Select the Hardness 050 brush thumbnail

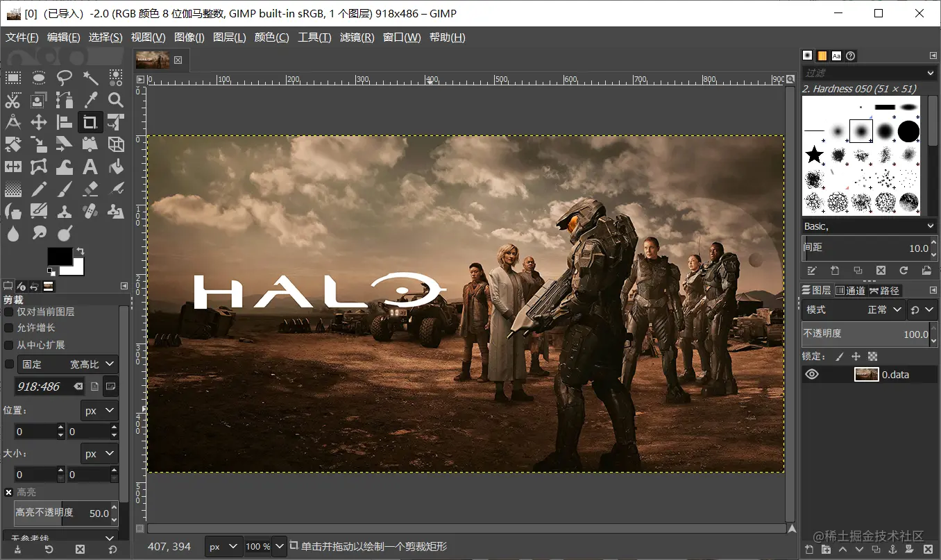coord(861,130)
